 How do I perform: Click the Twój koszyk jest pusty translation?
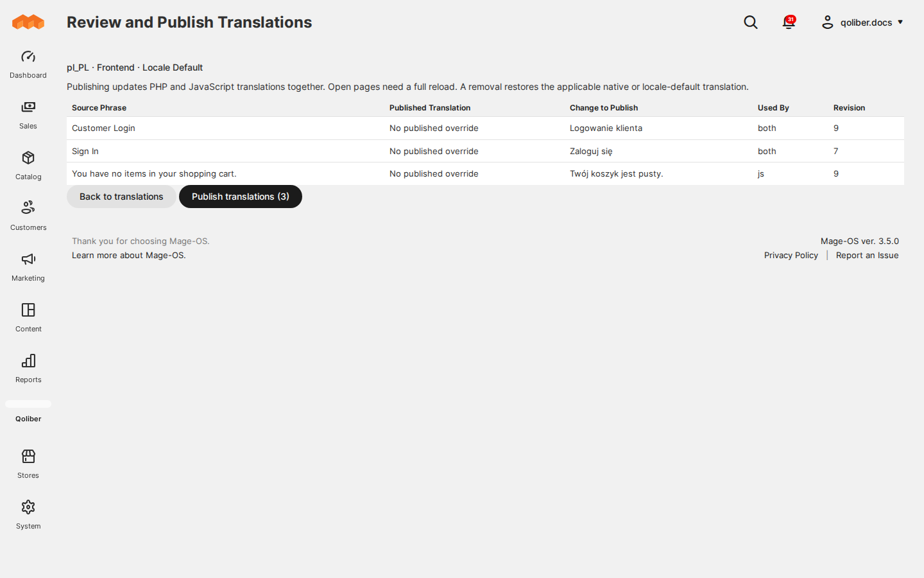[617, 174]
